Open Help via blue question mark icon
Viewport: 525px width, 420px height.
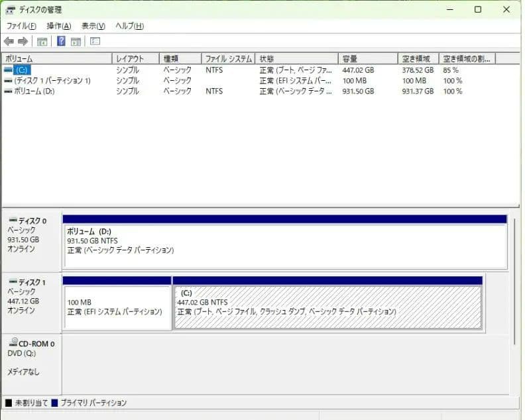click(61, 41)
